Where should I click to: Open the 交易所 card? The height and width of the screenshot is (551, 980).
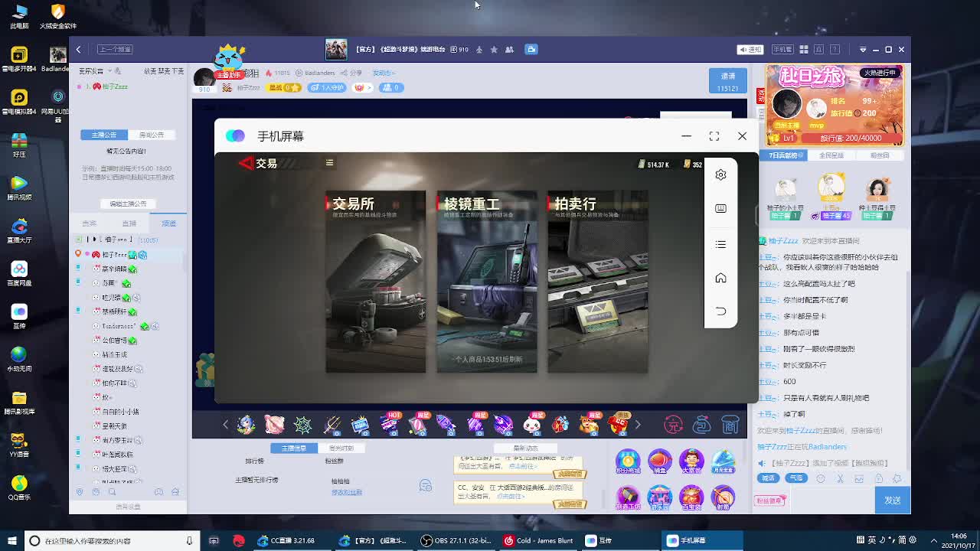coord(375,282)
